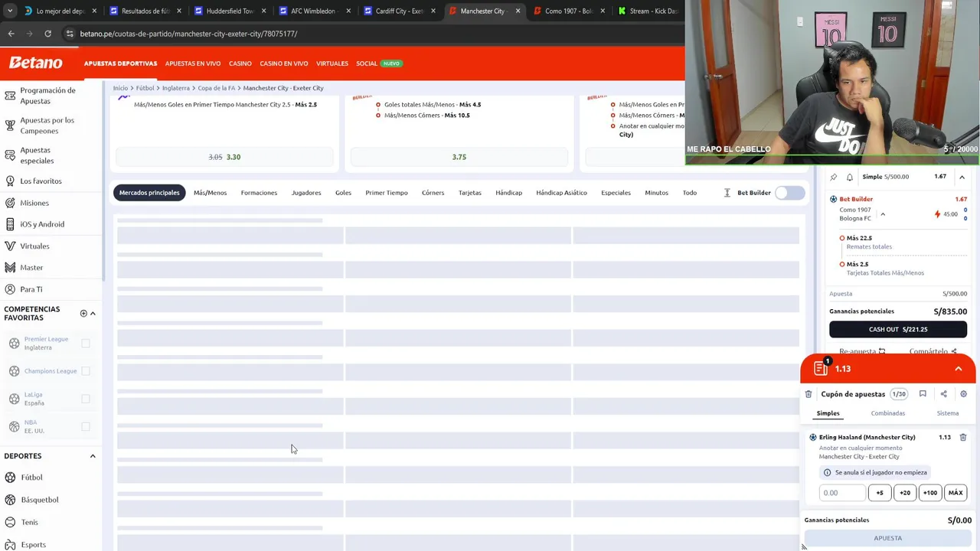980x551 pixels.
Task: Click the Tenis icon under Deportes
Action: (10, 522)
